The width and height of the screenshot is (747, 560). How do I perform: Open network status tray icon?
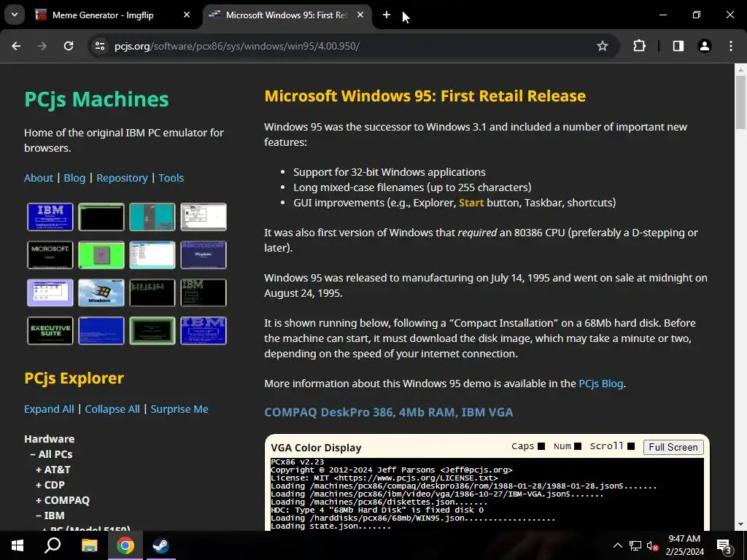(635, 545)
